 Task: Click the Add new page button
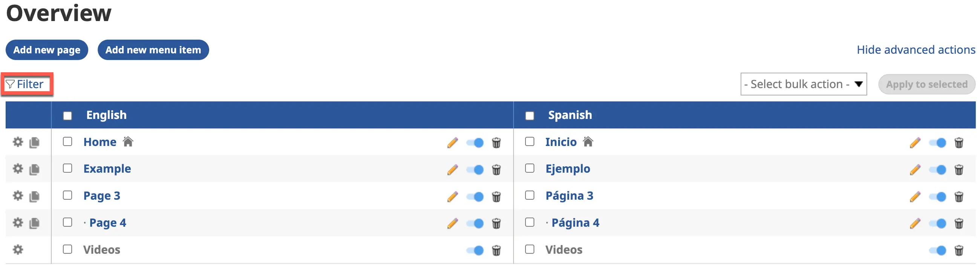(x=47, y=50)
